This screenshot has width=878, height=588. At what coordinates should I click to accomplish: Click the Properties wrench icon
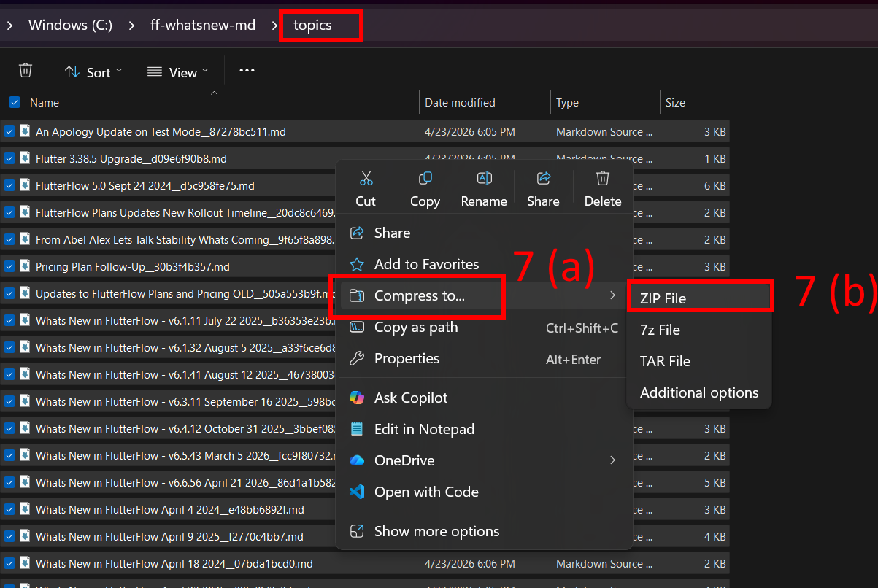click(x=357, y=358)
